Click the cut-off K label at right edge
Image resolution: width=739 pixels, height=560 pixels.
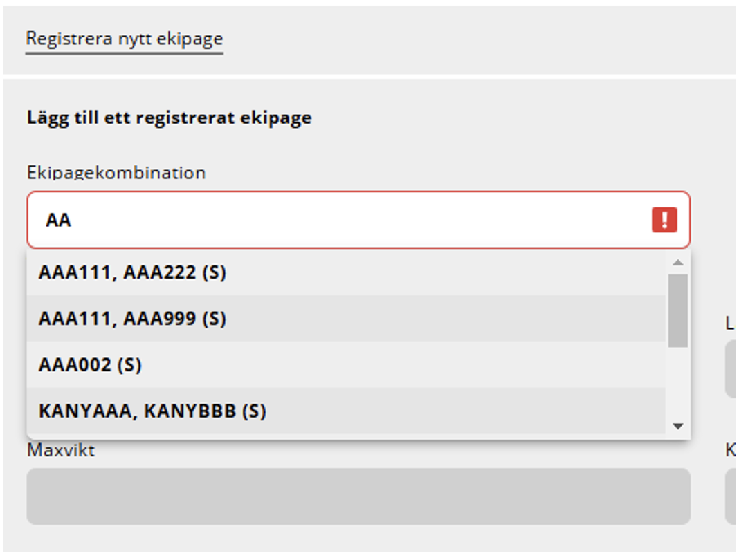coord(729,450)
